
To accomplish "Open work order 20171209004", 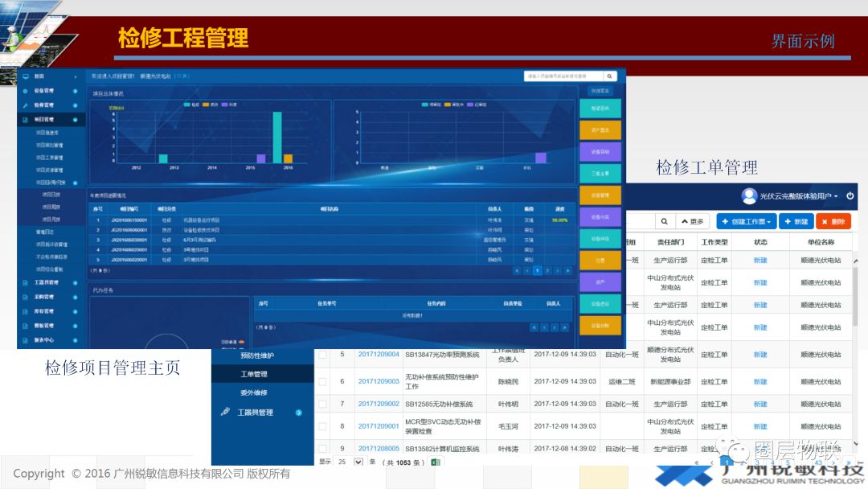I will tap(379, 355).
